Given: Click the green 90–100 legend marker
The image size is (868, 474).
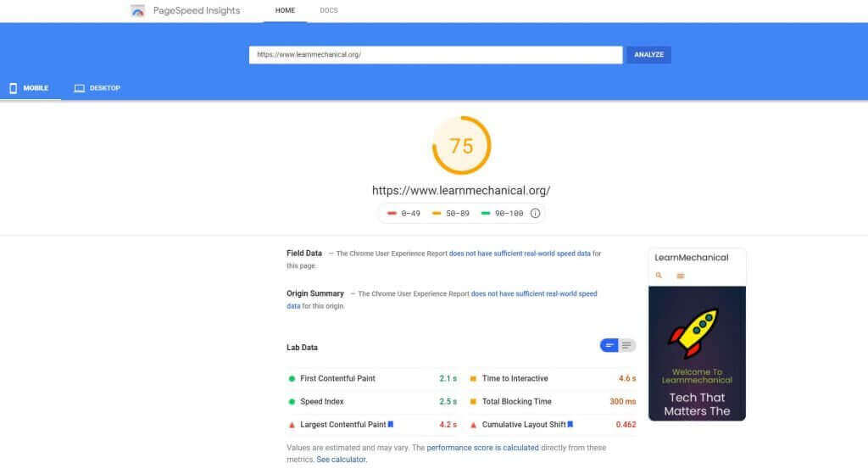Looking at the screenshot, I should pyautogui.click(x=486, y=213).
